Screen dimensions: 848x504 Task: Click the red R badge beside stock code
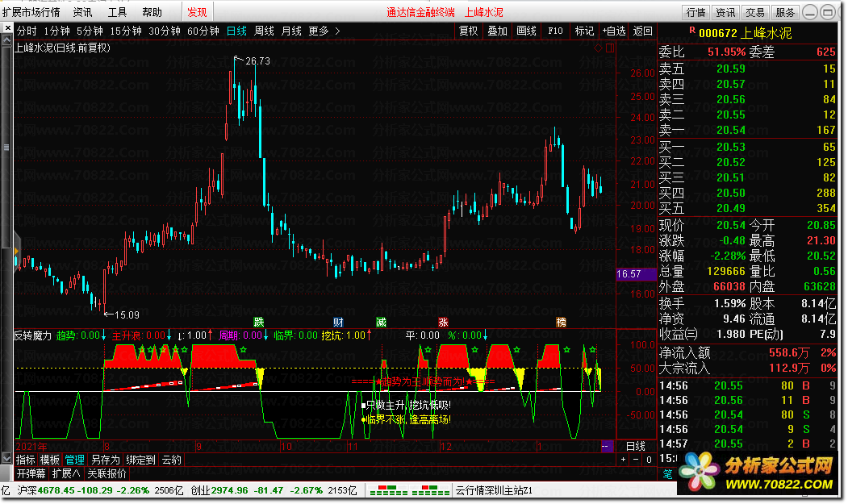(x=692, y=31)
